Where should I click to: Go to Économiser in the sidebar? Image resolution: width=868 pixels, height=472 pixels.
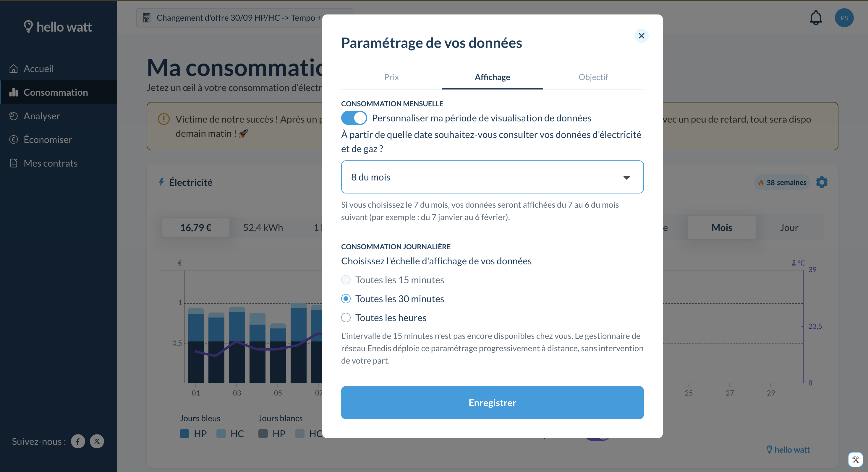(59, 139)
